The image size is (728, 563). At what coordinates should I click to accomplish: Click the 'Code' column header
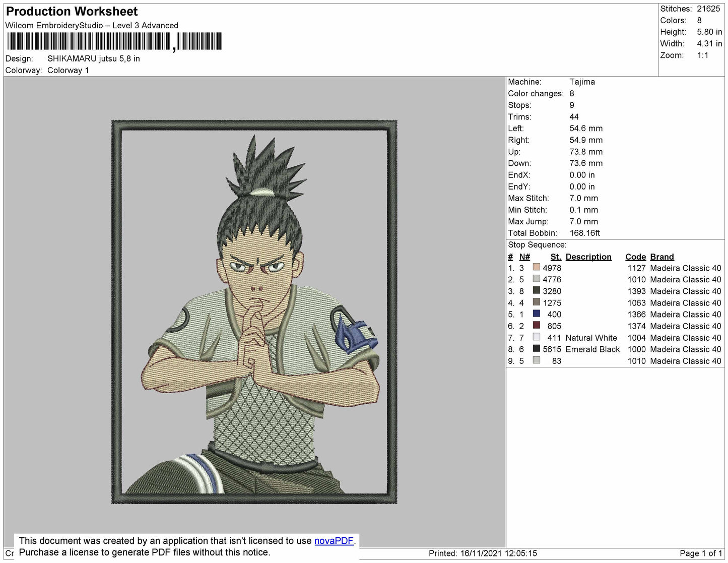click(635, 257)
